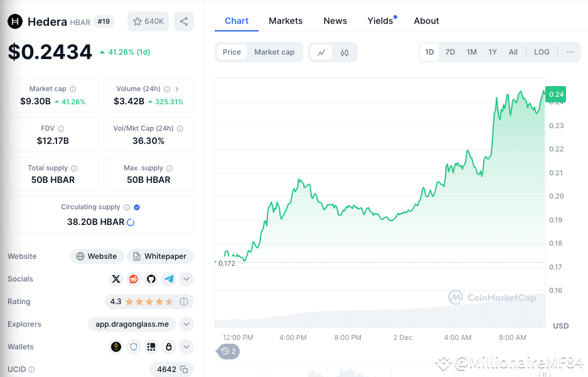Click the verified badge beside Circulating supply
This screenshot has width=588, height=377.
pyautogui.click(x=137, y=207)
